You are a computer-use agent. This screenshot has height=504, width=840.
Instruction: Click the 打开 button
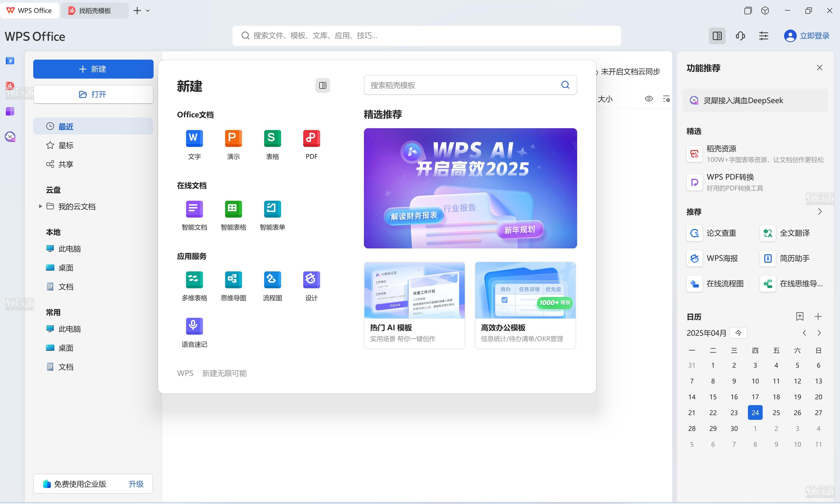click(93, 94)
